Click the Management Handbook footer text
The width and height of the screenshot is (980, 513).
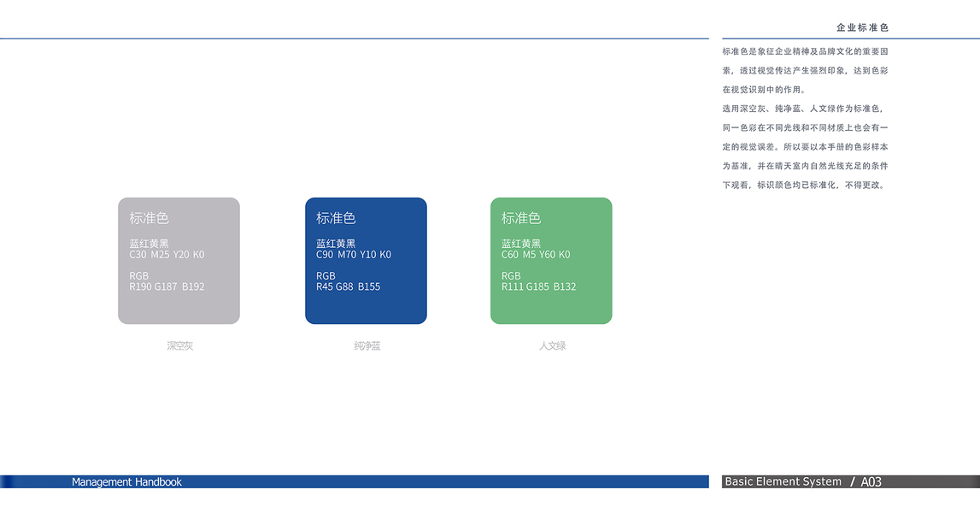coord(126,481)
